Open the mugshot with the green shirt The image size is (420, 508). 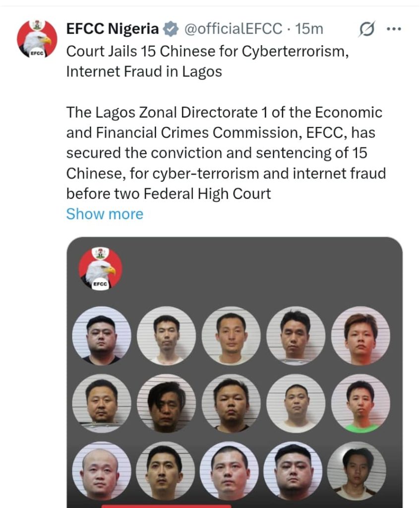coord(360,403)
